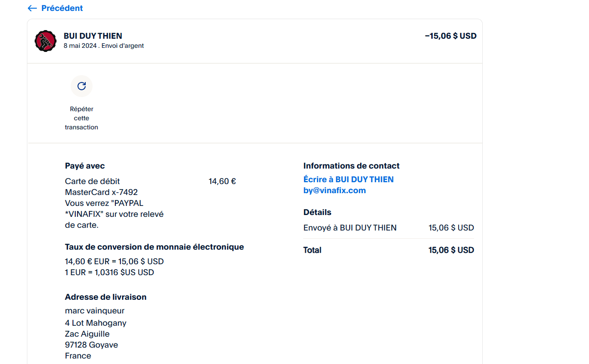
Task: Click the Répéter cette transaction label
Action: tap(81, 118)
